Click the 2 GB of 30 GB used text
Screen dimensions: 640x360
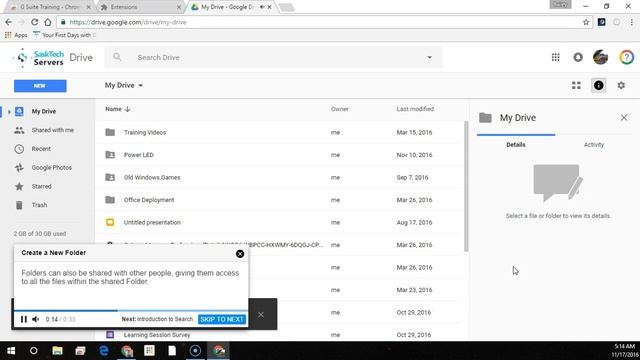[x=40, y=234]
